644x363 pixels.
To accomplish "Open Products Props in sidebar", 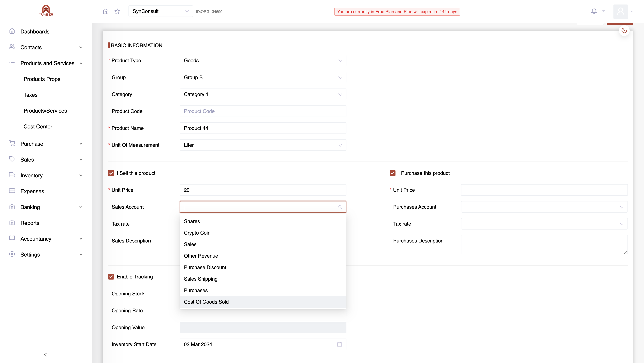I will 42,79.
